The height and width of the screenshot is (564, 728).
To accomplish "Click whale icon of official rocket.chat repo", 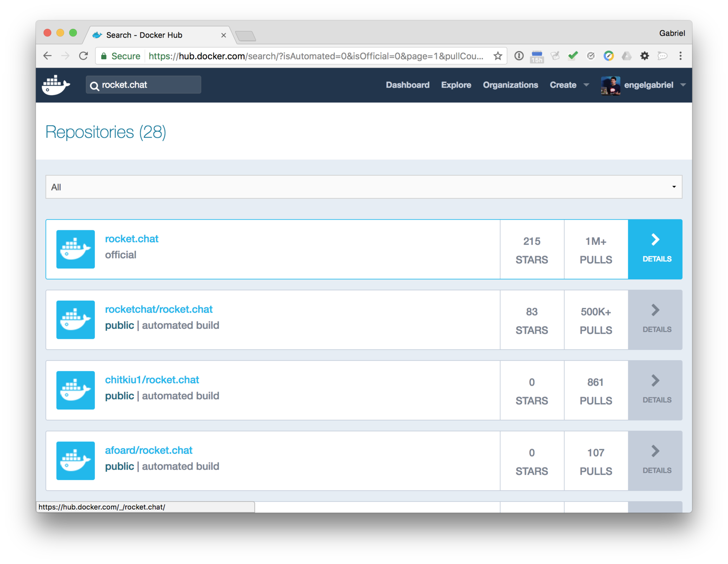I will [x=76, y=249].
